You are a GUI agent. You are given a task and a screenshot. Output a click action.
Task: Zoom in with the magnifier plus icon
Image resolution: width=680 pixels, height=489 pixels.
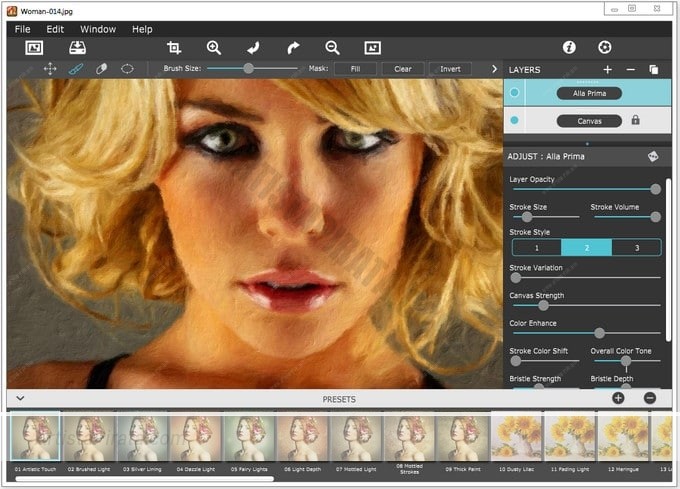pos(213,48)
